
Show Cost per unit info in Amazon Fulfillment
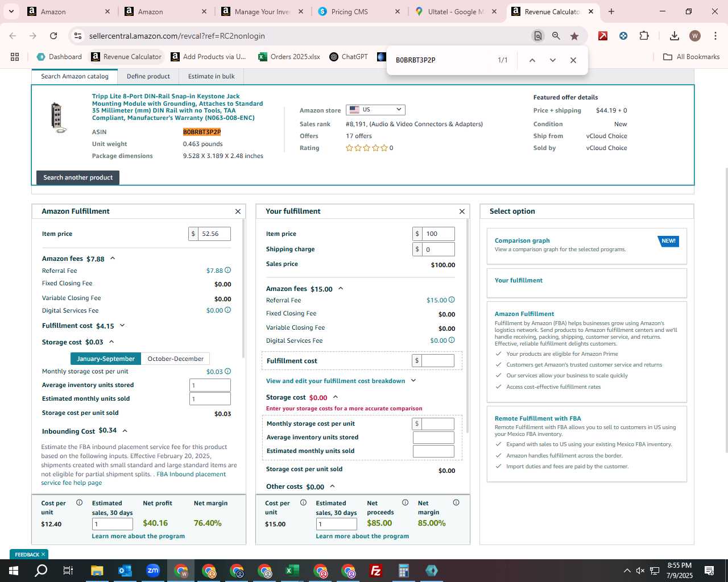click(x=79, y=502)
